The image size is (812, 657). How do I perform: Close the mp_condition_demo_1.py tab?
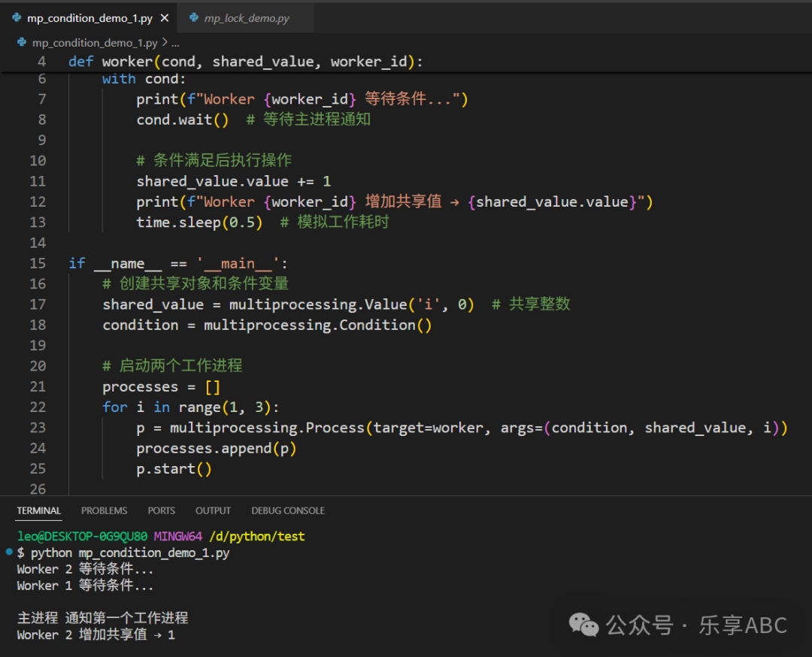165,18
